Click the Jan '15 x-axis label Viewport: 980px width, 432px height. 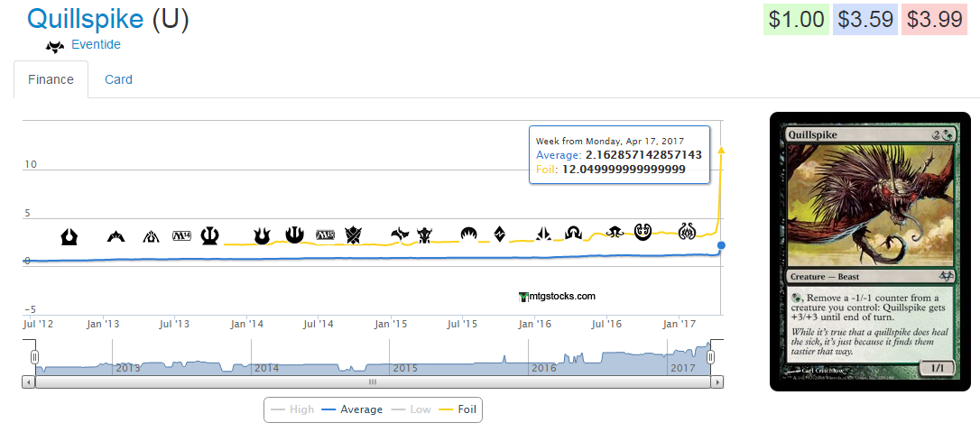(392, 324)
